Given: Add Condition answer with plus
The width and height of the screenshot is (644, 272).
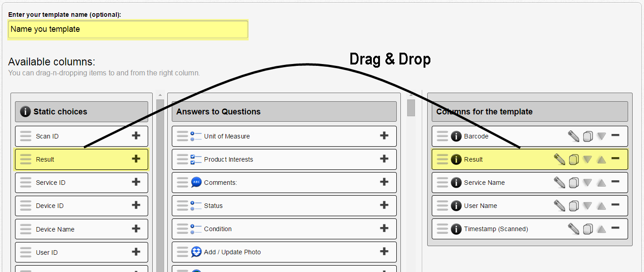Looking at the screenshot, I should click(x=384, y=228).
